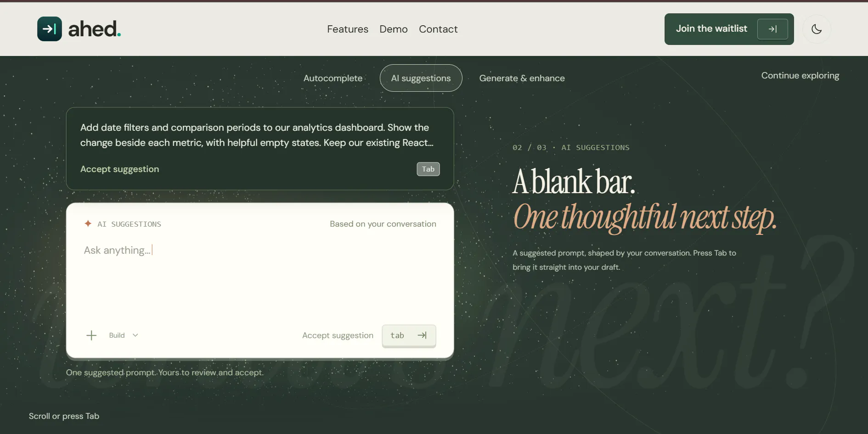Click the arrow icon in Join the waitlist
Viewport: 868px width, 434px height.
(772, 29)
